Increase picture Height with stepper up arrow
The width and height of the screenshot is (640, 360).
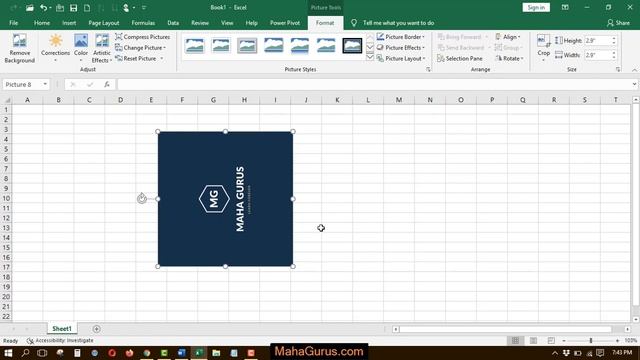click(613, 38)
